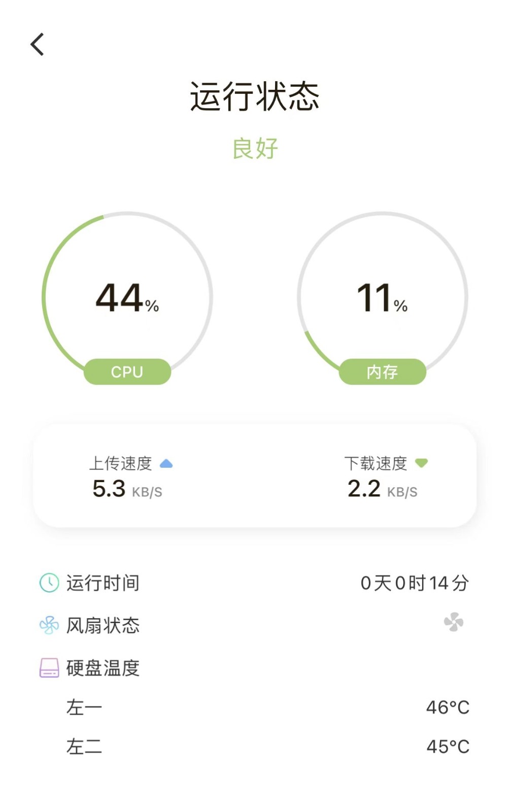Click the uptime value 0天0时14分
Image resolution: width=510 pixels, height=812 pixels.
tap(415, 583)
